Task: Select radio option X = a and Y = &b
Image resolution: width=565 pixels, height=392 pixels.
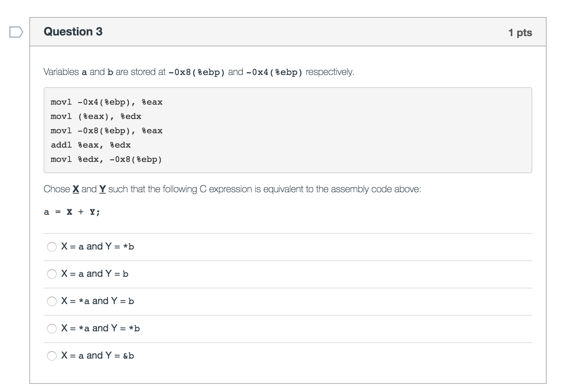Action: pos(52,356)
